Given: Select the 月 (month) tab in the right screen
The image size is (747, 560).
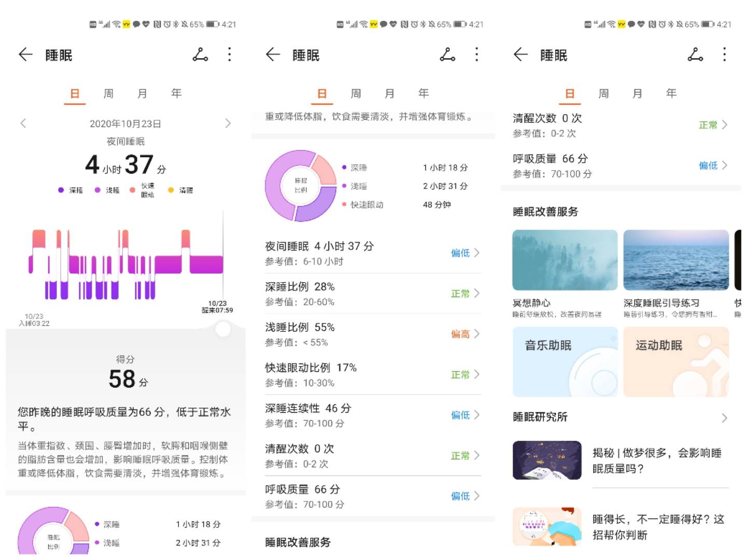Looking at the screenshot, I should pos(637,93).
